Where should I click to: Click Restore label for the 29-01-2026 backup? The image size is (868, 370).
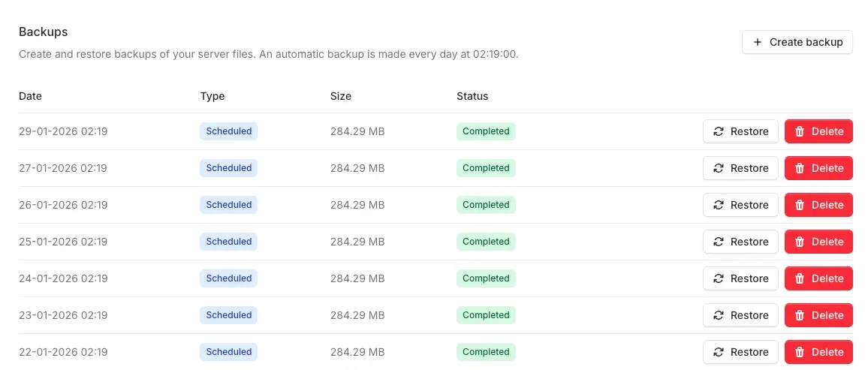749,131
